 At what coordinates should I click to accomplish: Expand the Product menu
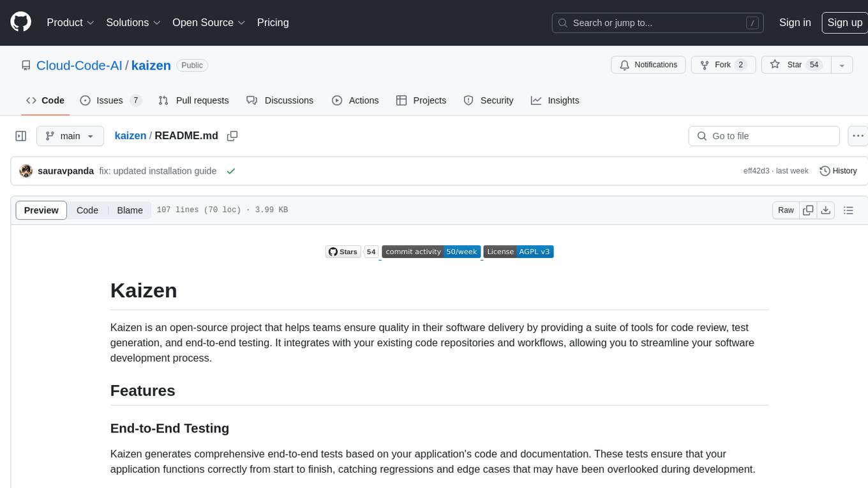pos(70,22)
